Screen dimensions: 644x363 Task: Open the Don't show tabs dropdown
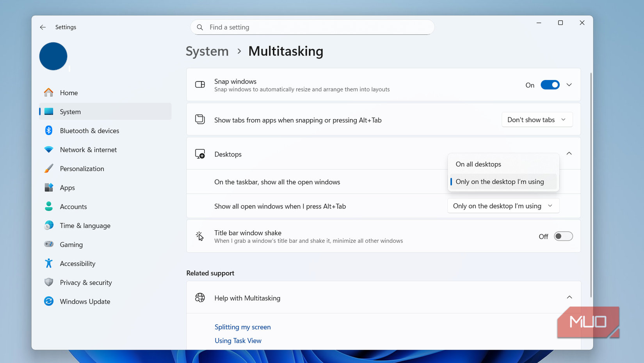(537, 120)
